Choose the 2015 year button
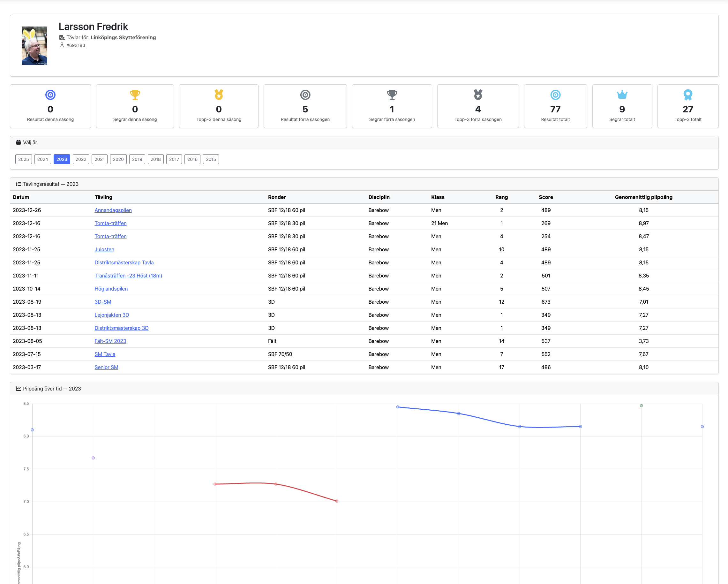 211,159
